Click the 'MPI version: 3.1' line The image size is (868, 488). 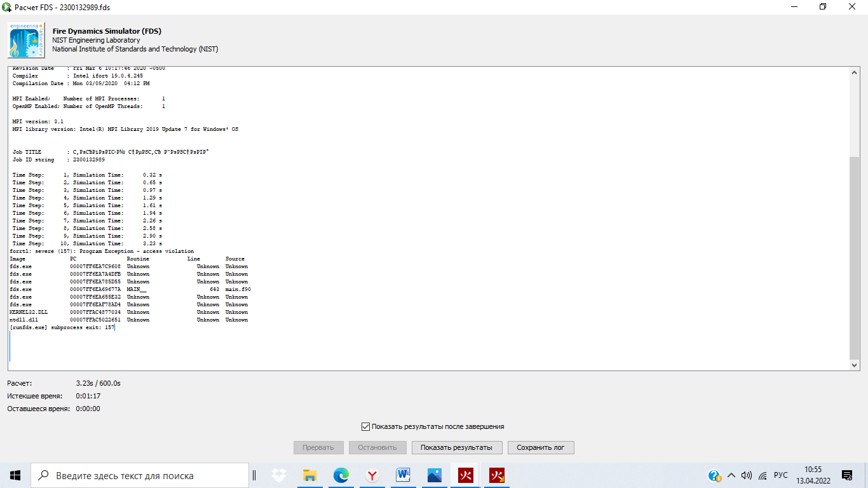pos(38,121)
